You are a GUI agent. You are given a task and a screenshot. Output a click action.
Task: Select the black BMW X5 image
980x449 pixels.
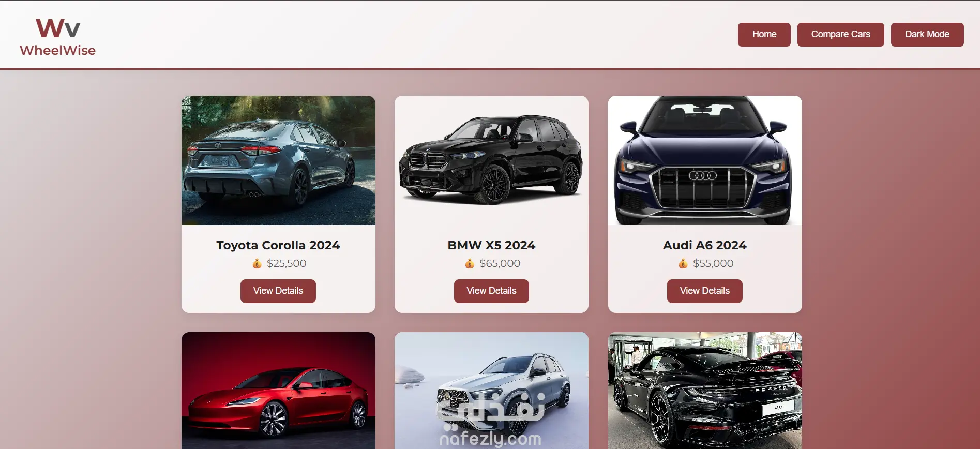[491, 160]
